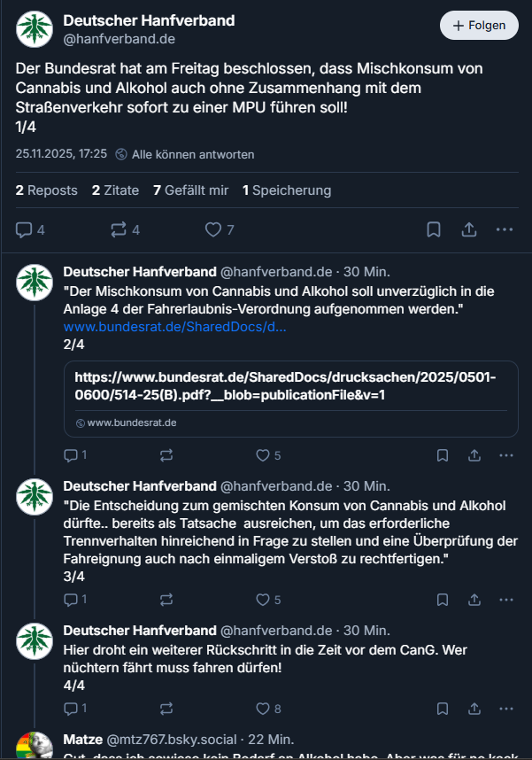The width and height of the screenshot is (532, 760).
Task: View the 2 Reposts list
Action: [46, 190]
